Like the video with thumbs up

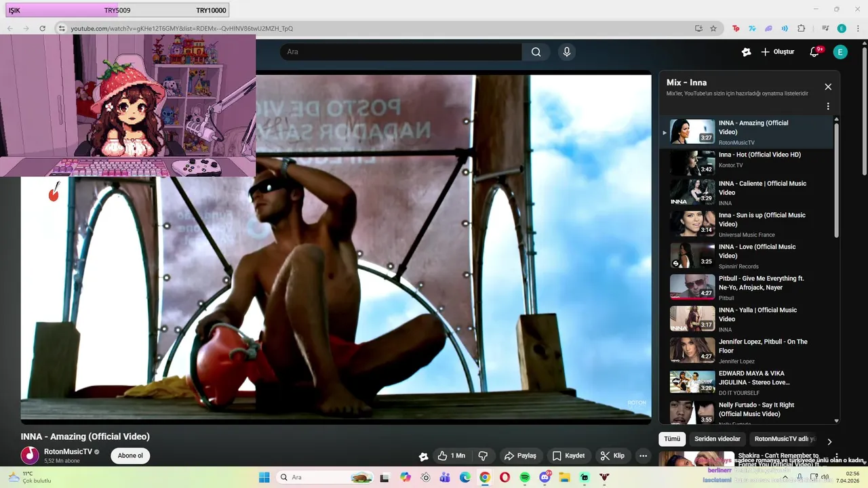point(451,455)
